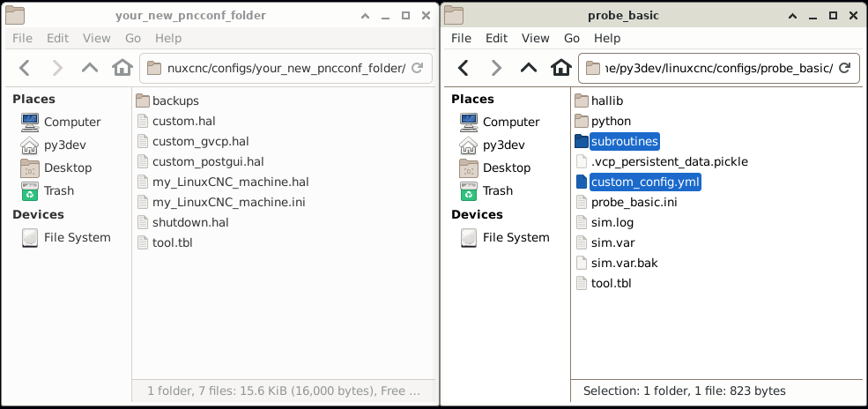868x409 pixels.
Task: Select the python folder
Action: 603,121
